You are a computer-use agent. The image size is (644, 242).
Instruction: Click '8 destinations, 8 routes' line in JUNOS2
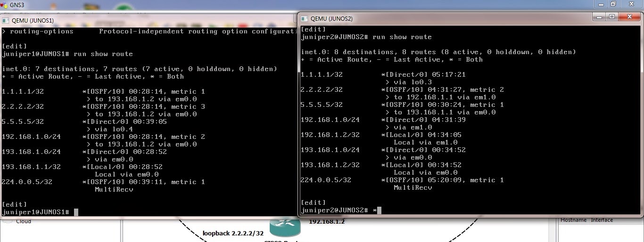coord(438,52)
